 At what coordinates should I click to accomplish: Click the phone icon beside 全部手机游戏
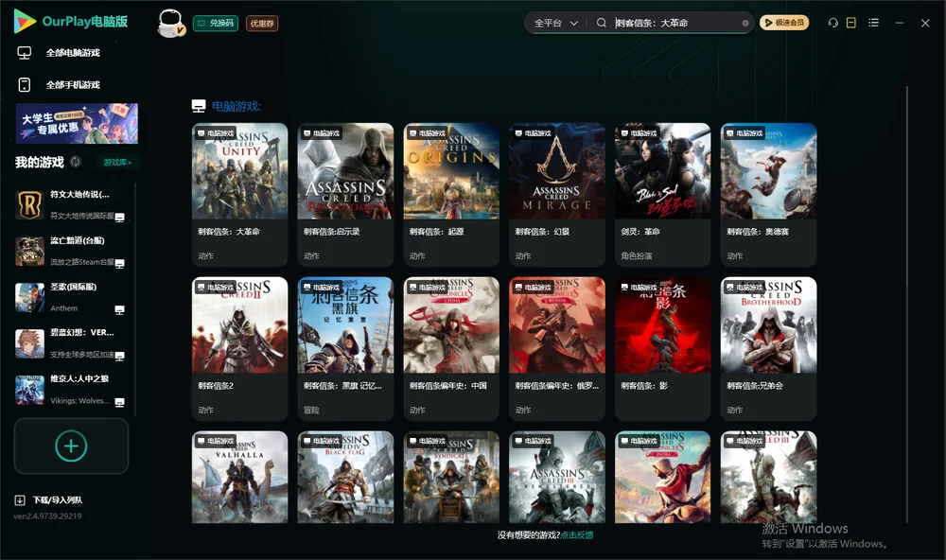(x=25, y=85)
